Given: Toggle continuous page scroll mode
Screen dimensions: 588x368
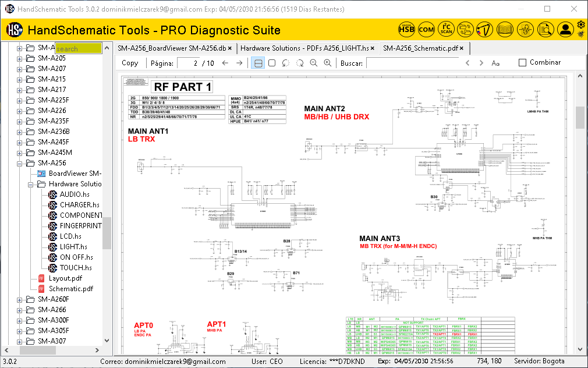Looking at the screenshot, I should click(258, 63).
